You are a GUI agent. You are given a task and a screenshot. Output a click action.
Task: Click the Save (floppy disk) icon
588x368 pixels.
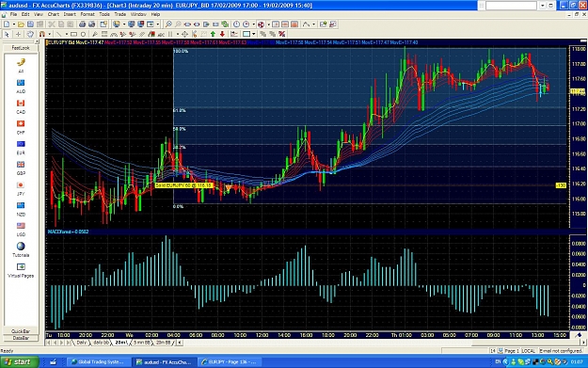[30, 24]
